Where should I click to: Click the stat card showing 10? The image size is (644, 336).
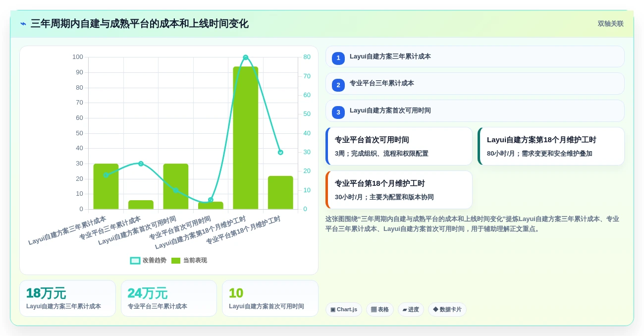pos(270,298)
